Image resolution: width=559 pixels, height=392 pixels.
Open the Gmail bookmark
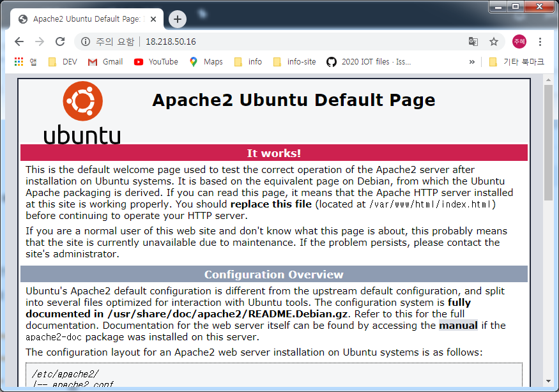click(x=105, y=62)
